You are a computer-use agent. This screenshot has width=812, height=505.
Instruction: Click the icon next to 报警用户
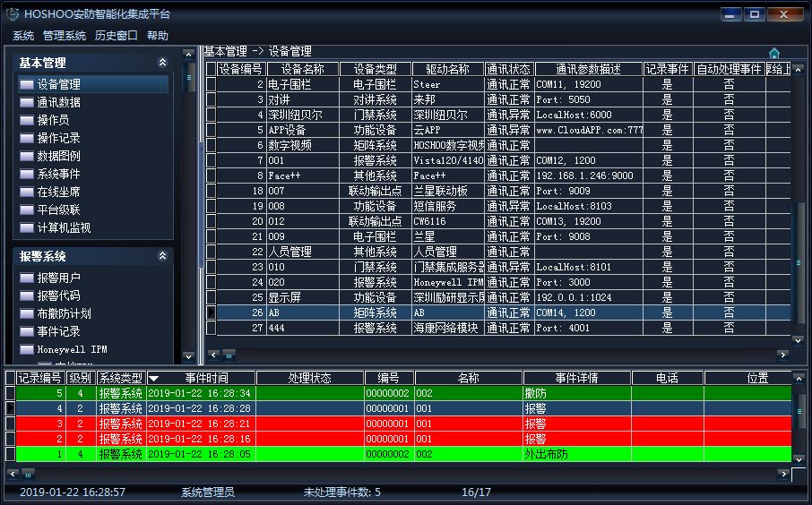[27, 278]
